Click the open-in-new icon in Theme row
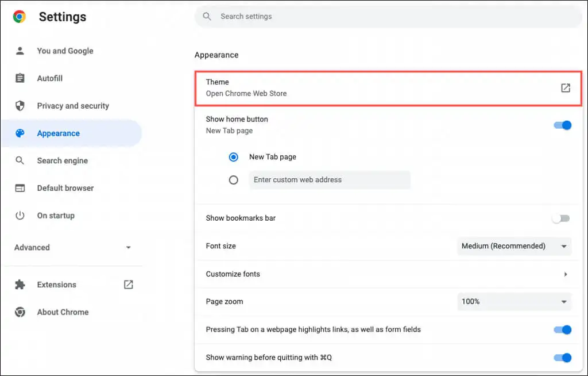This screenshot has height=376, width=588. click(566, 88)
